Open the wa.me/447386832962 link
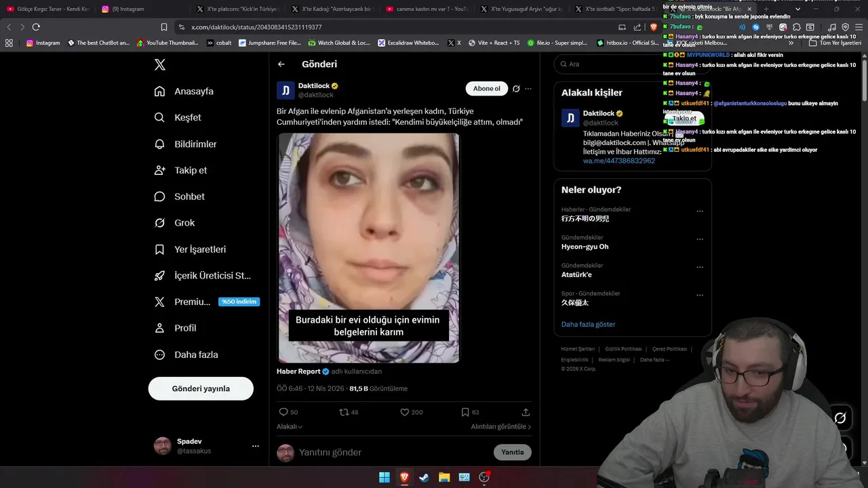The width and height of the screenshot is (868, 488). click(619, 161)
